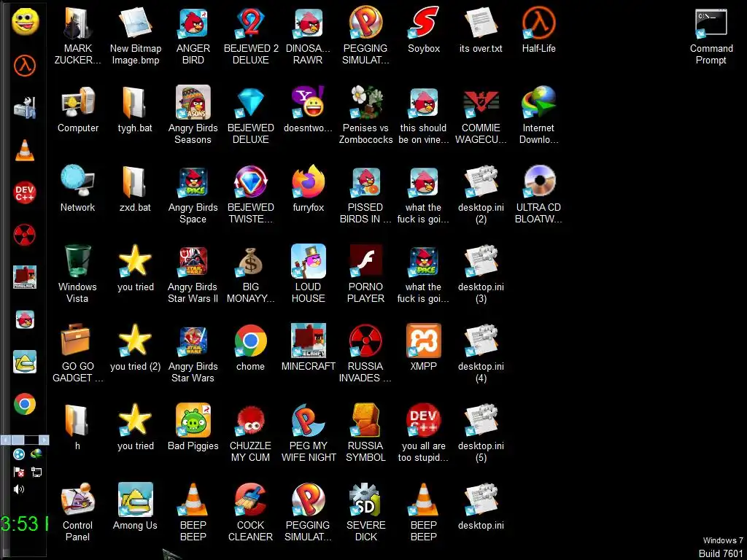Select the desktop.ini (5) file

click(x=481, y=433)
